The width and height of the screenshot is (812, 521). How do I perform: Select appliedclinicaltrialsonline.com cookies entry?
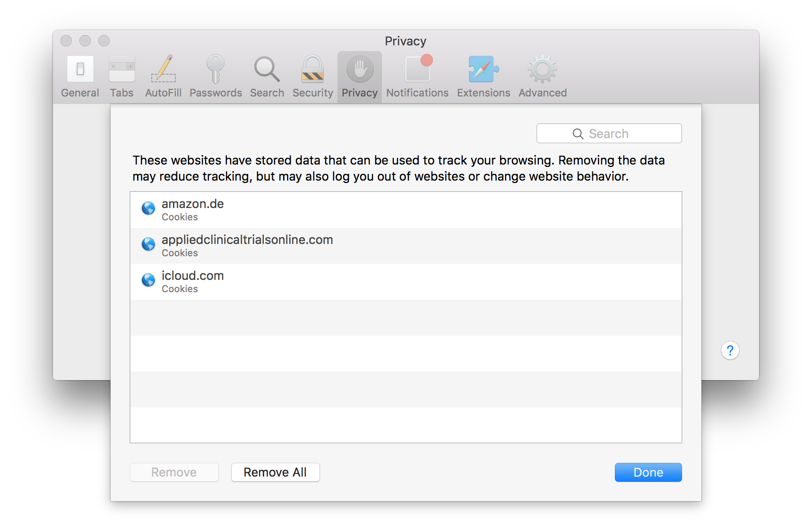(406, 246)
